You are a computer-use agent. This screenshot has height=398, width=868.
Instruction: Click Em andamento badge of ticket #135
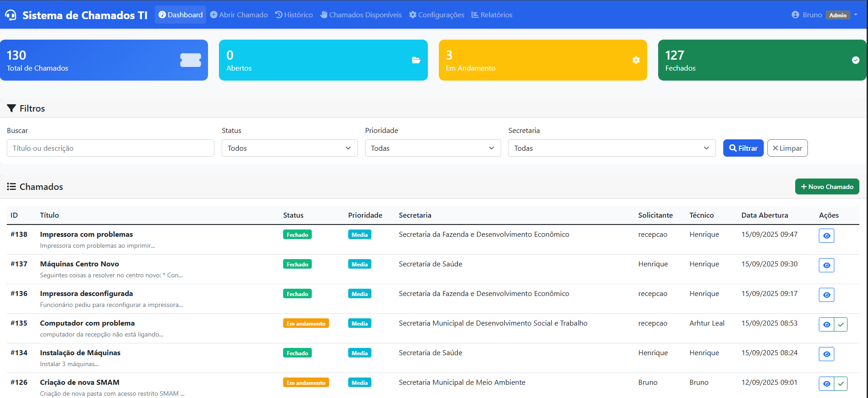click(306, 323)
